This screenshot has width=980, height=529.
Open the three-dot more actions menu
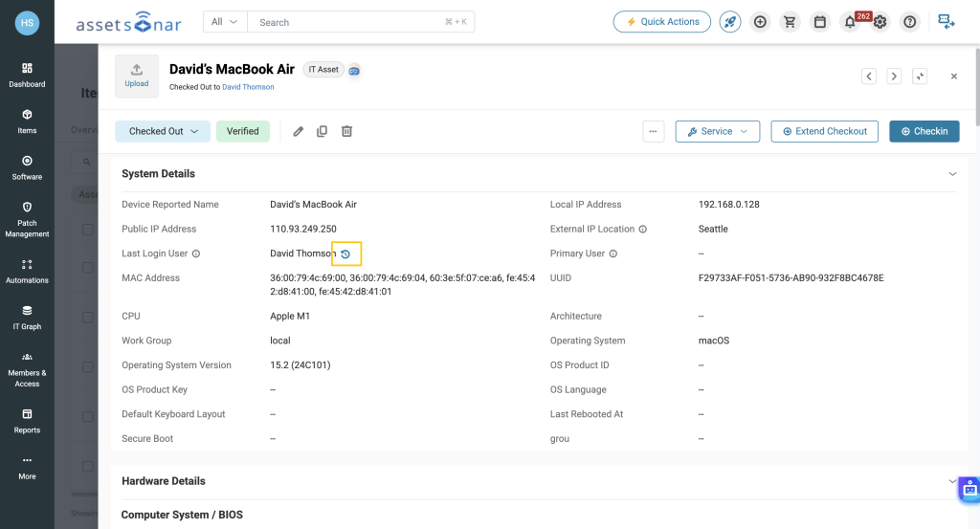[x=653, y=131]
